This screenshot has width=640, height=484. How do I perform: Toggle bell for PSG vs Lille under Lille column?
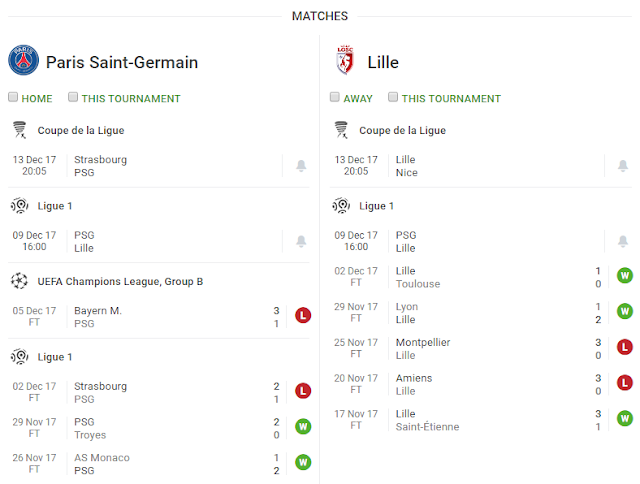coord(623,241)
